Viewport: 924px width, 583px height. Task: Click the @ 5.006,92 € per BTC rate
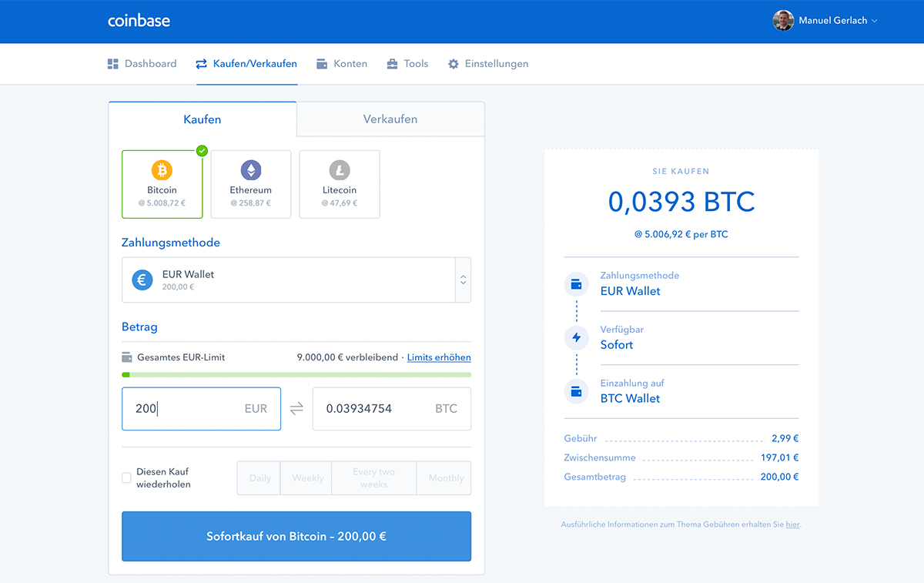pos(681,234)
